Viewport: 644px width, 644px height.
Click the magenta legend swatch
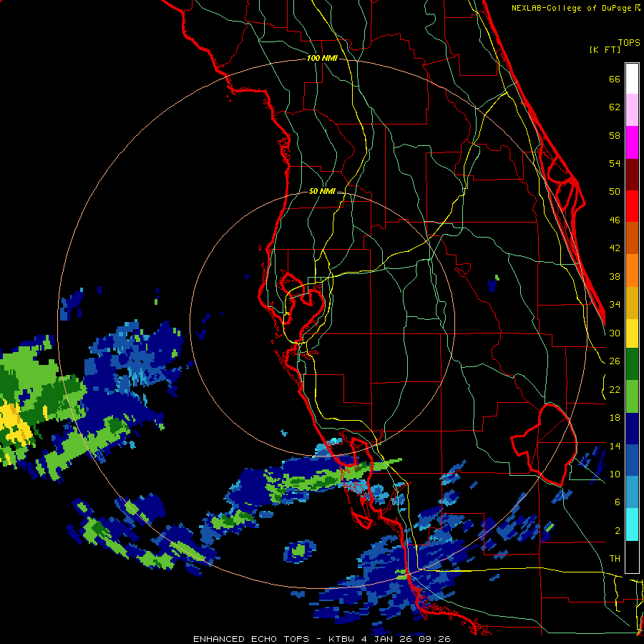tap(632, 142)
